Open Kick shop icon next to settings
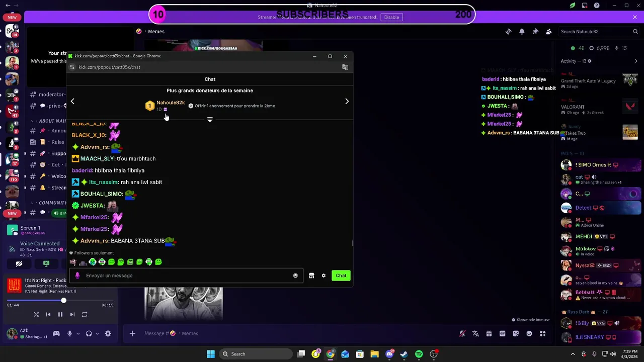 (x=311, y=276)
